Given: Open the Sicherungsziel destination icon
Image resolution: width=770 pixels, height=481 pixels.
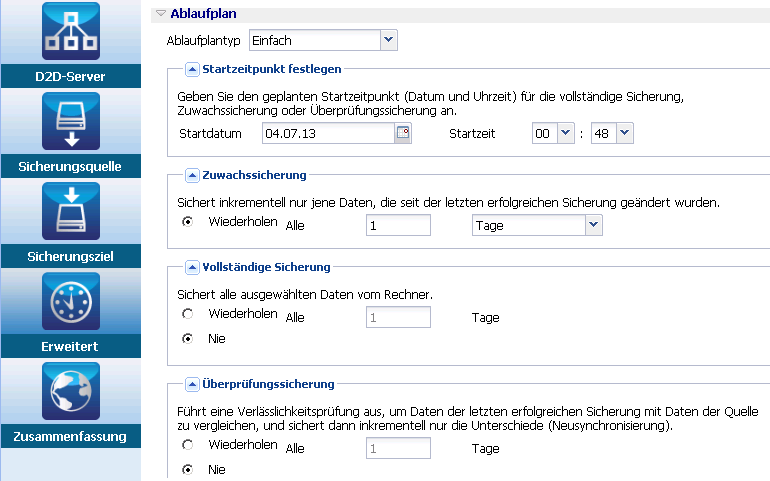Looking at the screenshot, I should (70, 211).
